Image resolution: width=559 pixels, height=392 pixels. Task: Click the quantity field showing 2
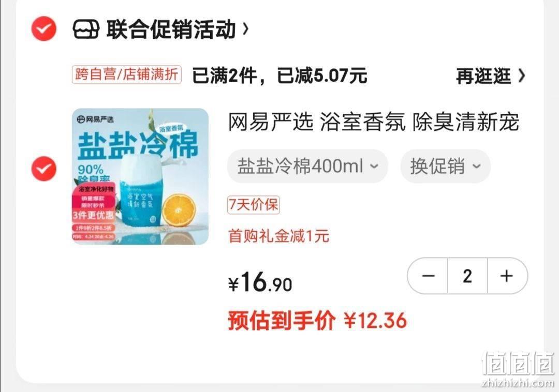pos(467,276)
